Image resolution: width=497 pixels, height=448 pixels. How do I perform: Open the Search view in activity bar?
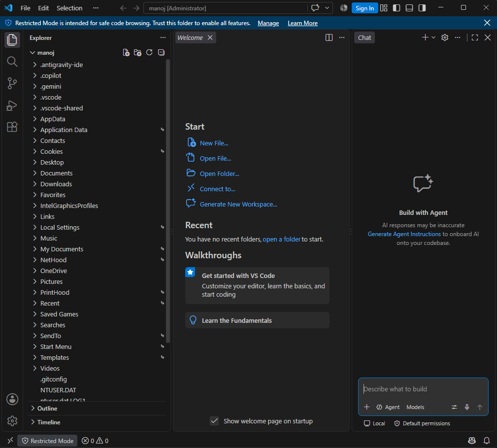click(12, 62)
